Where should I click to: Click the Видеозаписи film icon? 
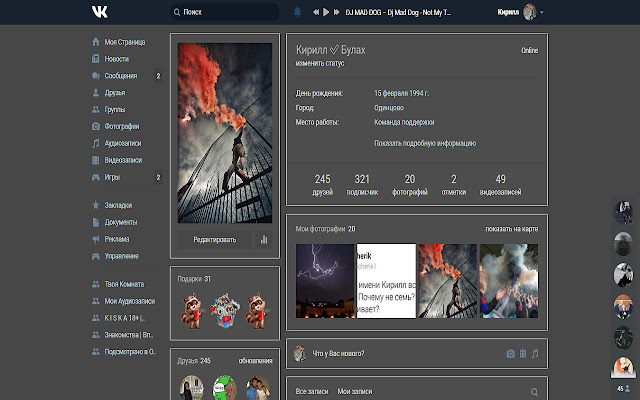pyautogui.click(x=96, y=160)
